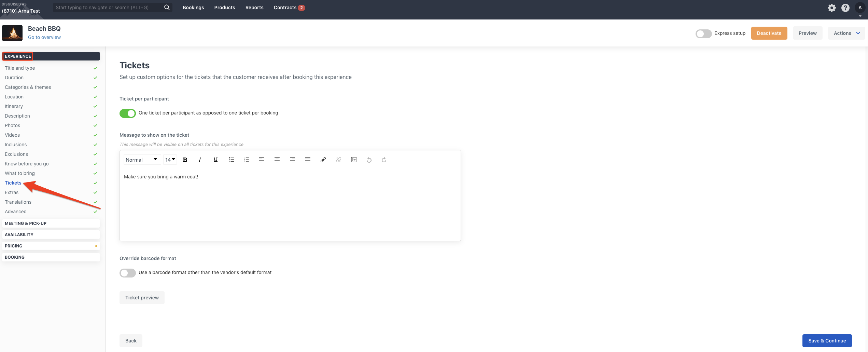868x352 pixels.
Task: Click the Contracts notification badge 2
Action: [302, 8]
